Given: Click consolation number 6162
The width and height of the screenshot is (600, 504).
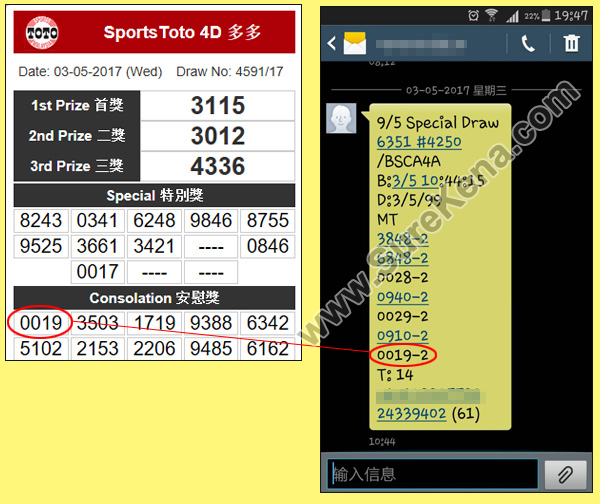Looking at the screenshot, I should (x=267, y=349).
